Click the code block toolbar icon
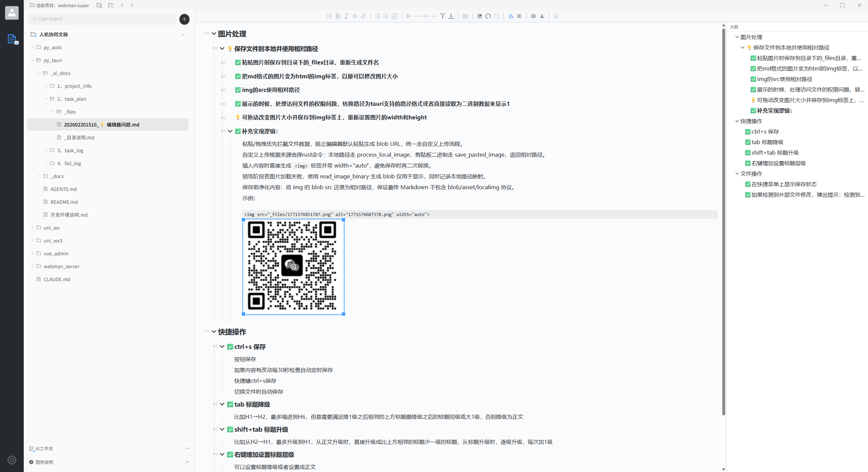868x472 pixels. [426, 16]
